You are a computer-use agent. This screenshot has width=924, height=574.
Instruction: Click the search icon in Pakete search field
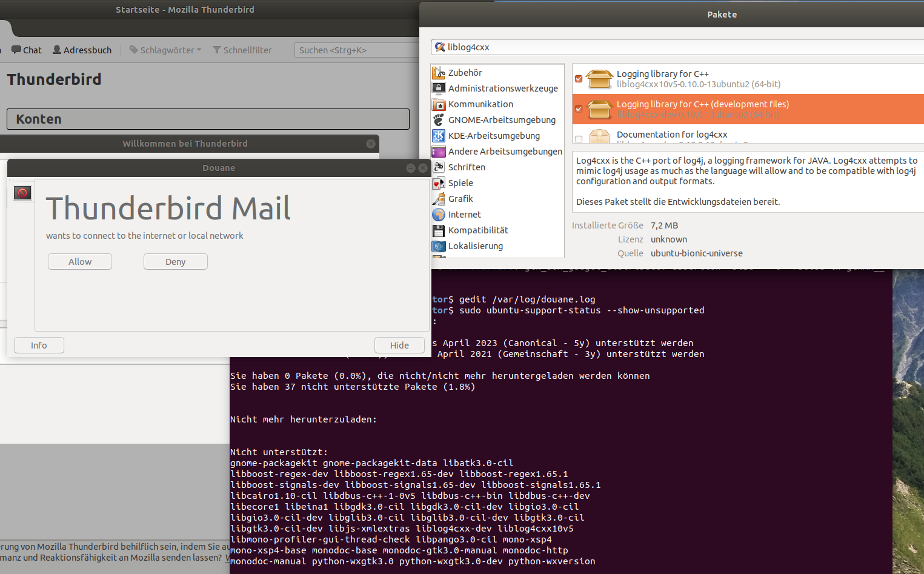pos(440,47)
